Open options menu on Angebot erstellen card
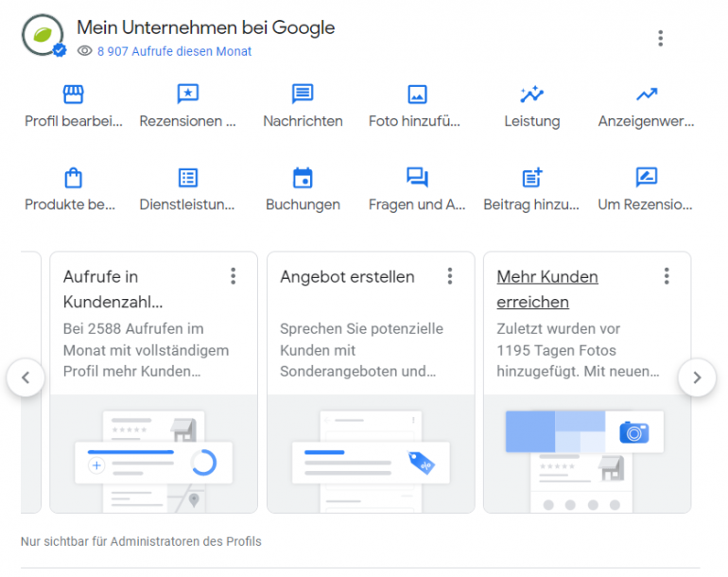 pos(450,276)
